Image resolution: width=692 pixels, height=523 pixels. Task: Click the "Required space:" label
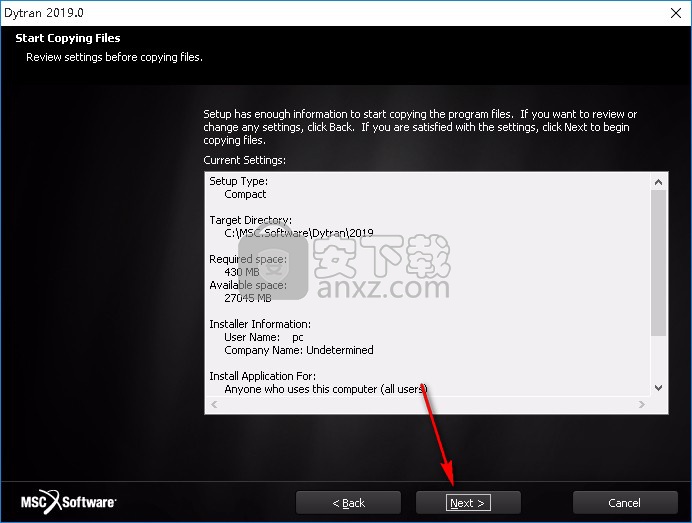pos(248,259)
